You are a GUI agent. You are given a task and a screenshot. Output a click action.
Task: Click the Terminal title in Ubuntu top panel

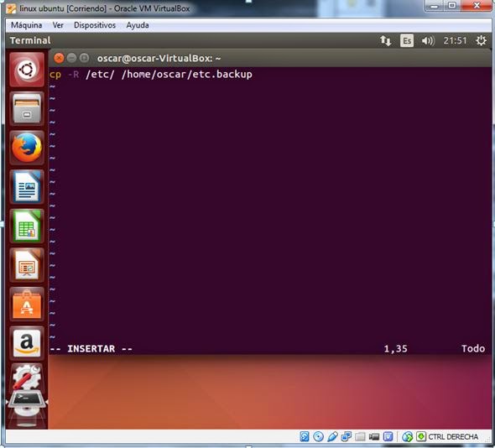point(30,40)
